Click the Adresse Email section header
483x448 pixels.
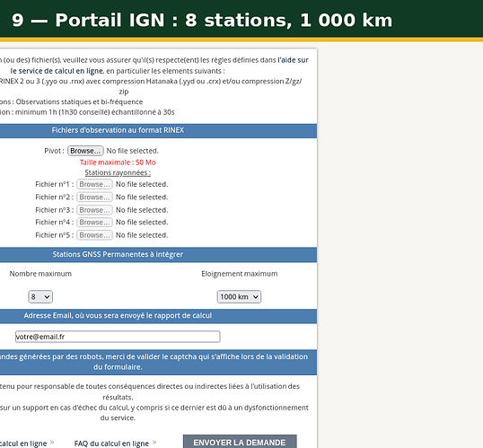click(x=118, y=316)
